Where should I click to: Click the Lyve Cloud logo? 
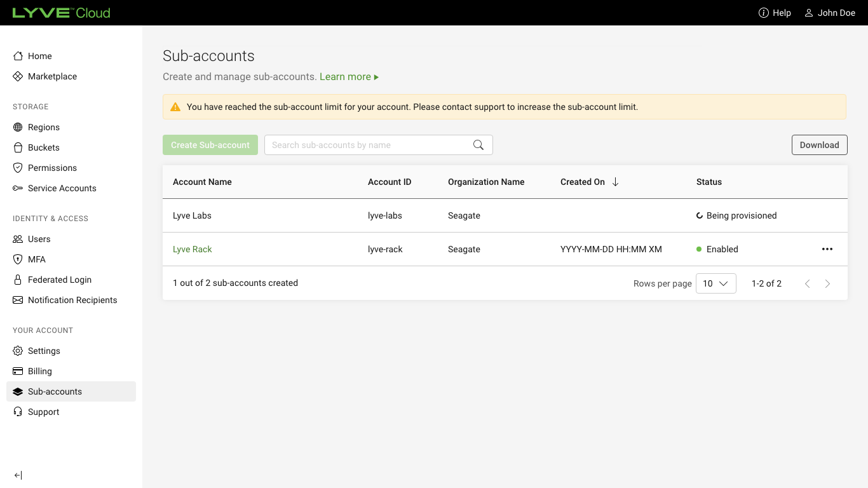(61, 13)
